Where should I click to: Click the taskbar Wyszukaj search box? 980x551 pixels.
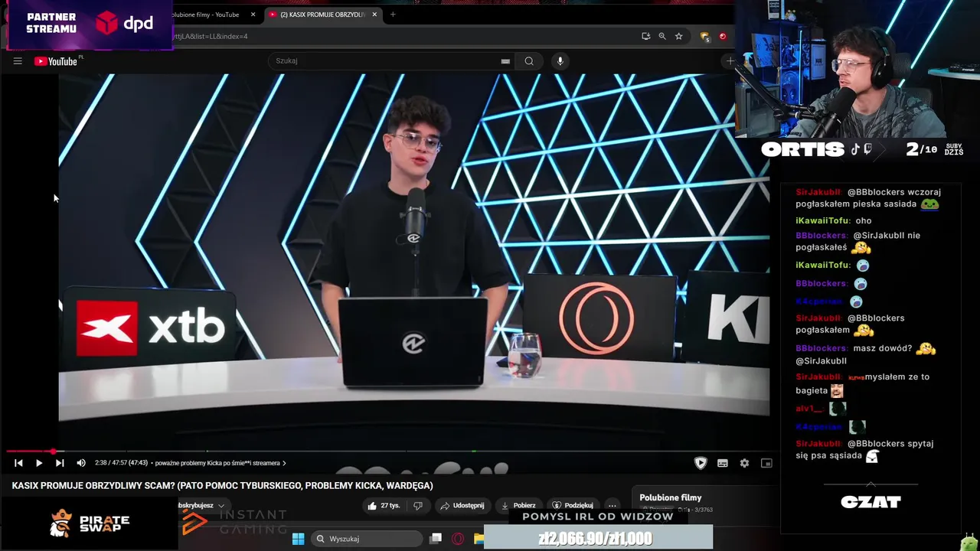(367, 539)
